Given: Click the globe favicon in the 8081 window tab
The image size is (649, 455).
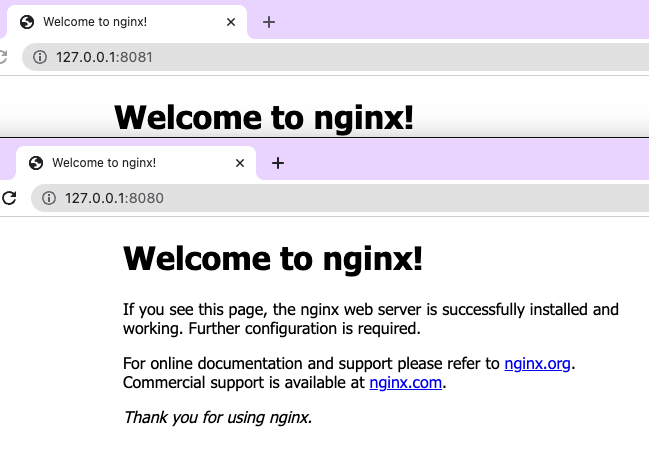Looking at the screenshot, I should pyautogui.click(x=27, y=22).
